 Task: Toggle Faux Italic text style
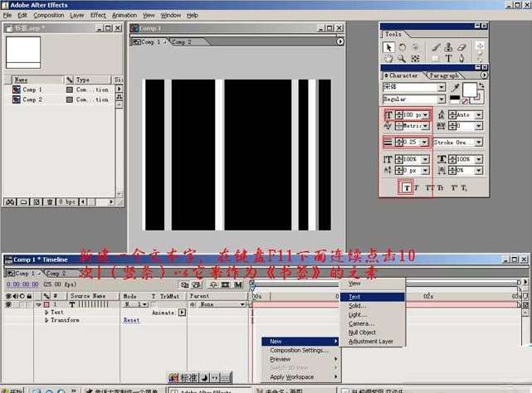pos(417,187)
